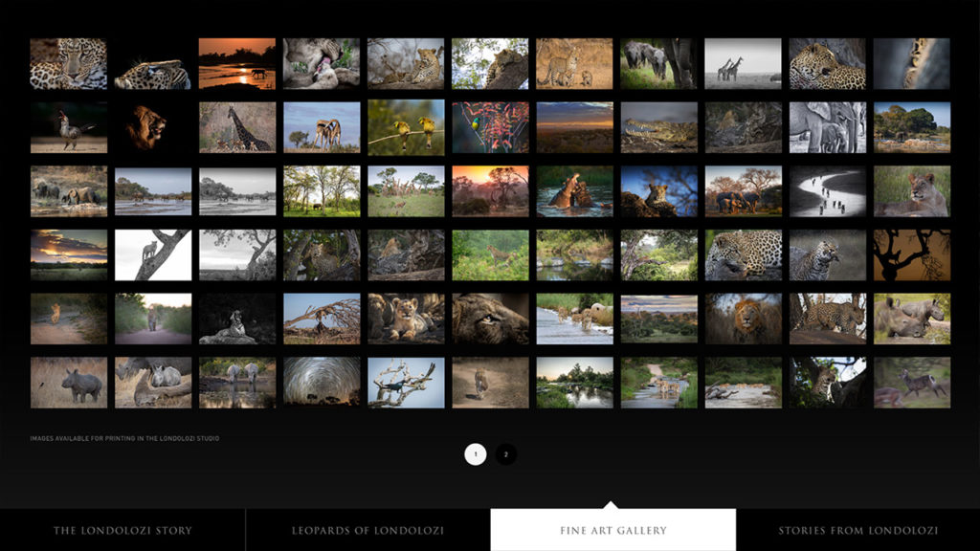Select the black-and-white aerial winding river photo

click(x=827, y=191)
